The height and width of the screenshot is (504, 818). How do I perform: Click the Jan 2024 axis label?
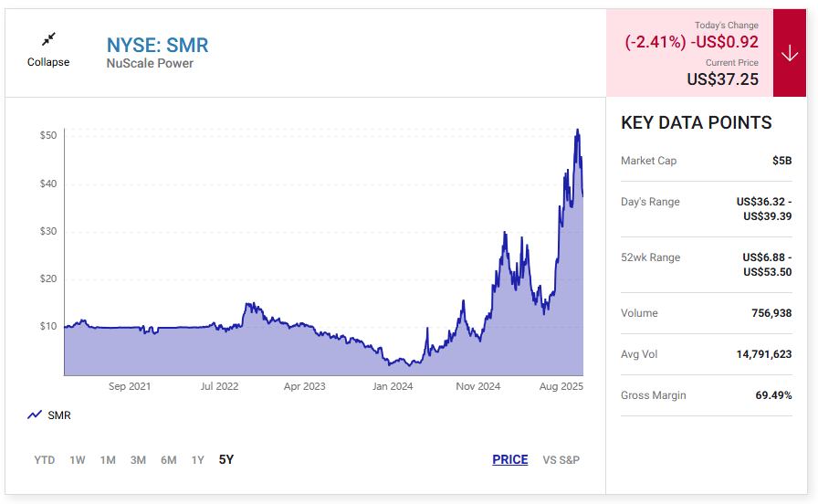(393, 386)
